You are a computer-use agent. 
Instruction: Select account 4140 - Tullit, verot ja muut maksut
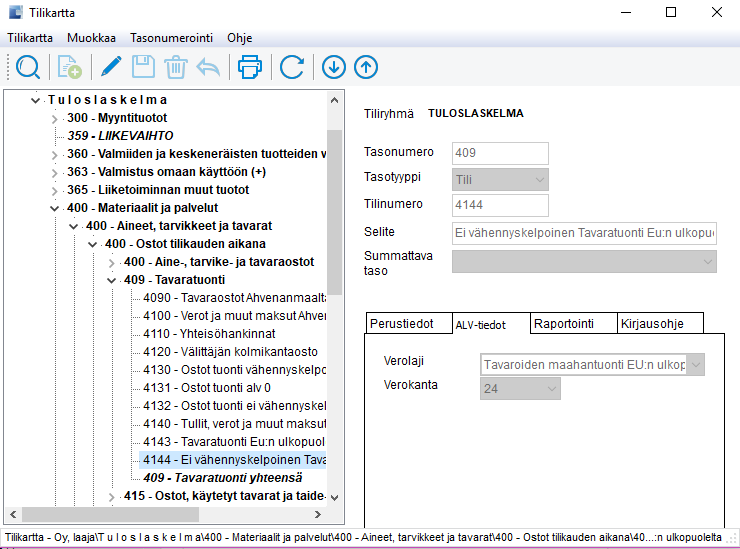(234, 423)
